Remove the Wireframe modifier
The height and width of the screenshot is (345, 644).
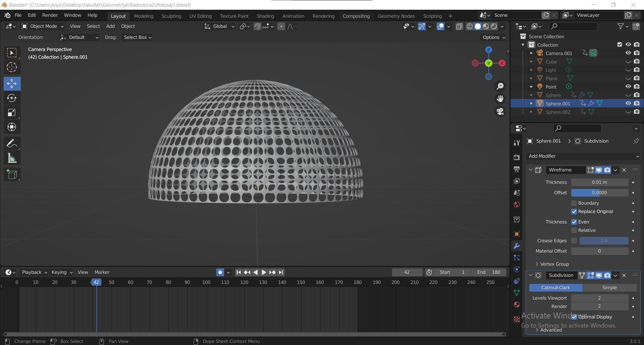click(624, 170)
